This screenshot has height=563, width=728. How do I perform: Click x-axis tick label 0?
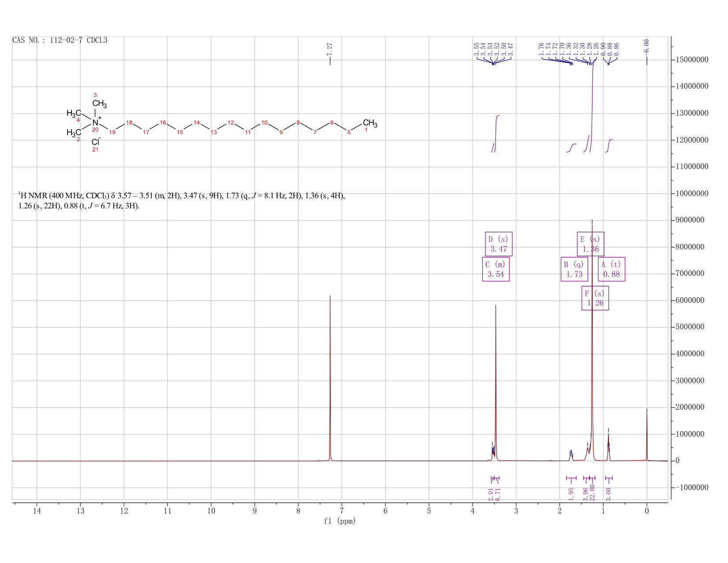tap(647, 511)
